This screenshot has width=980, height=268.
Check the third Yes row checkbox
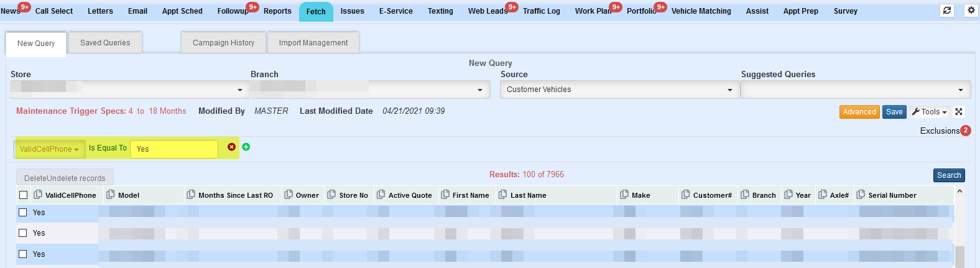click(x=23, y=254)
